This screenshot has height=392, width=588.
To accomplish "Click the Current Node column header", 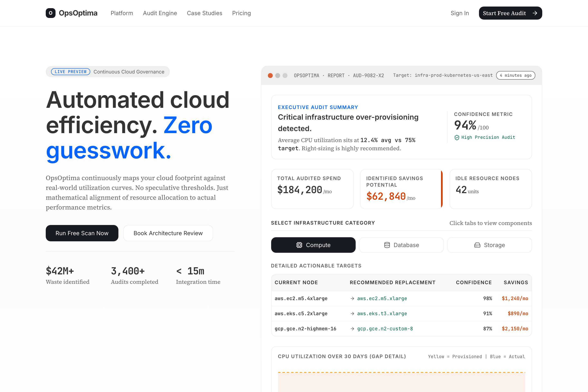I will click(x=296, y=283).
